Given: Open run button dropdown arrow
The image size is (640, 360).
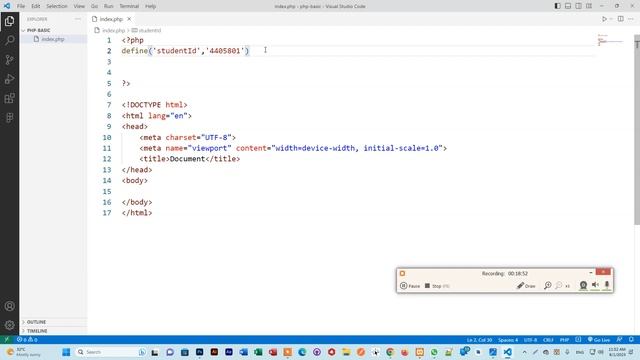Looking at the screenshot, I should click(x=611, y=19).
